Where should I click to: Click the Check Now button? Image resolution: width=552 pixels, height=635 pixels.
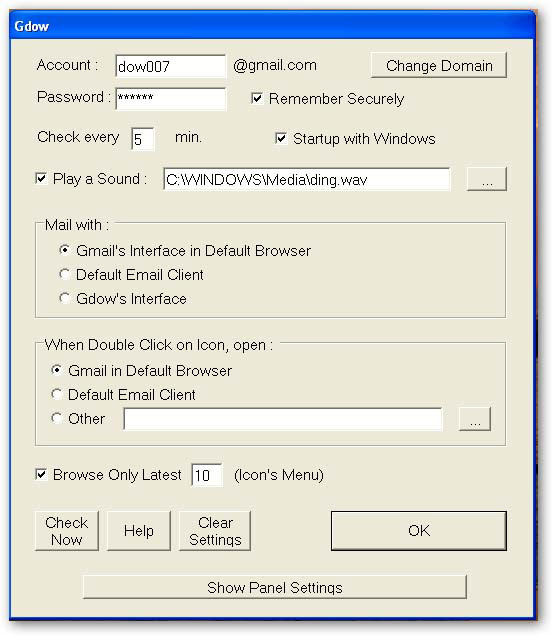coord(67,531)
